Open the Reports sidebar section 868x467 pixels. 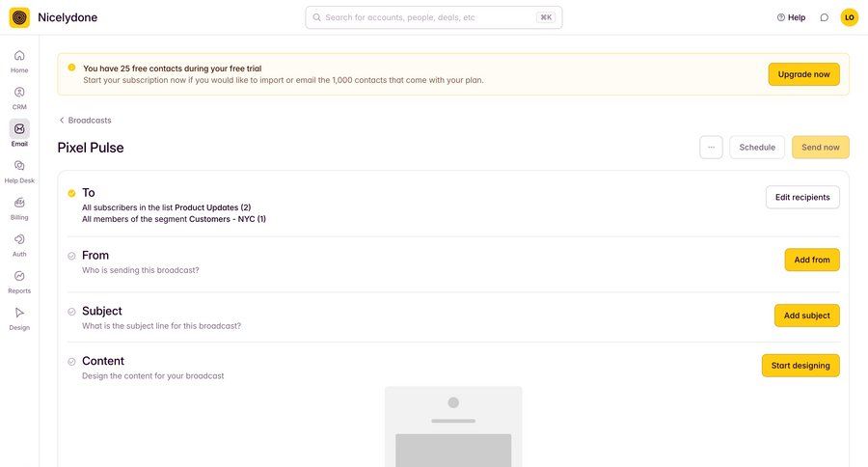pyautogui.click(x=19, y=282)
